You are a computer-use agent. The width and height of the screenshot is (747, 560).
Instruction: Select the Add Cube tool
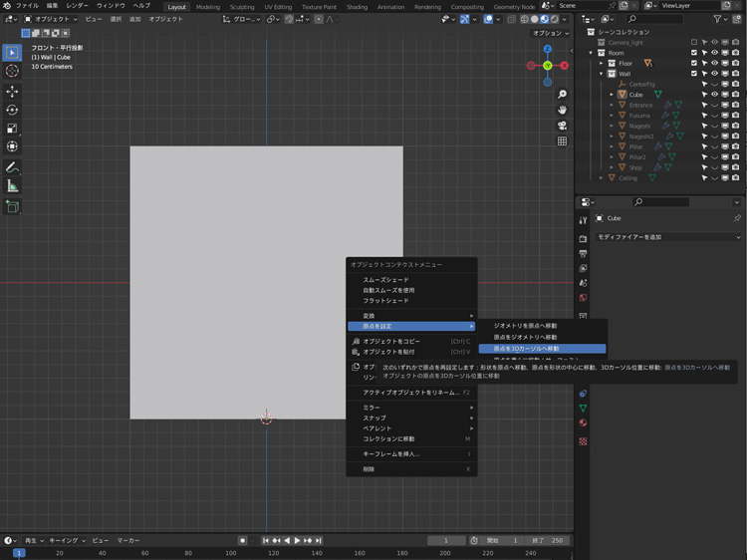12,206
